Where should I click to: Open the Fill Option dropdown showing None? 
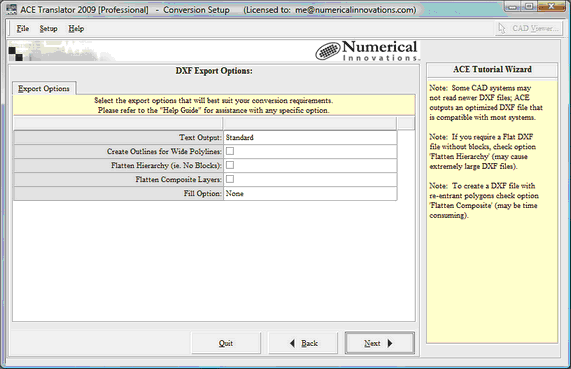click(310, 193)
